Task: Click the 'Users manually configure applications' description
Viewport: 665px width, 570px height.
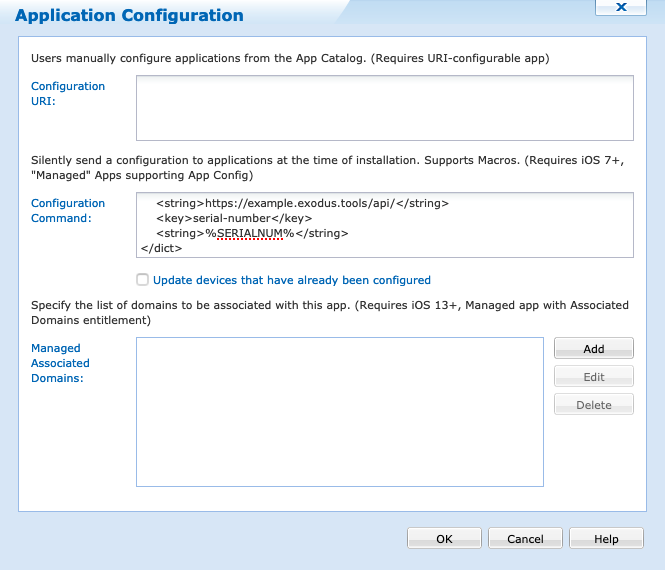Action: 290,58
